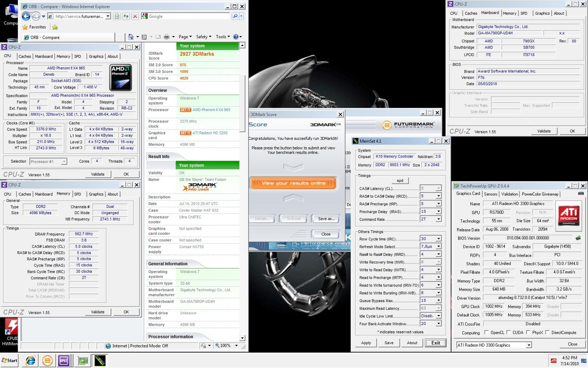Toggle the CUDA checkbox in GPU-Z
Screen dimensions: 588x368
[509, 332]
